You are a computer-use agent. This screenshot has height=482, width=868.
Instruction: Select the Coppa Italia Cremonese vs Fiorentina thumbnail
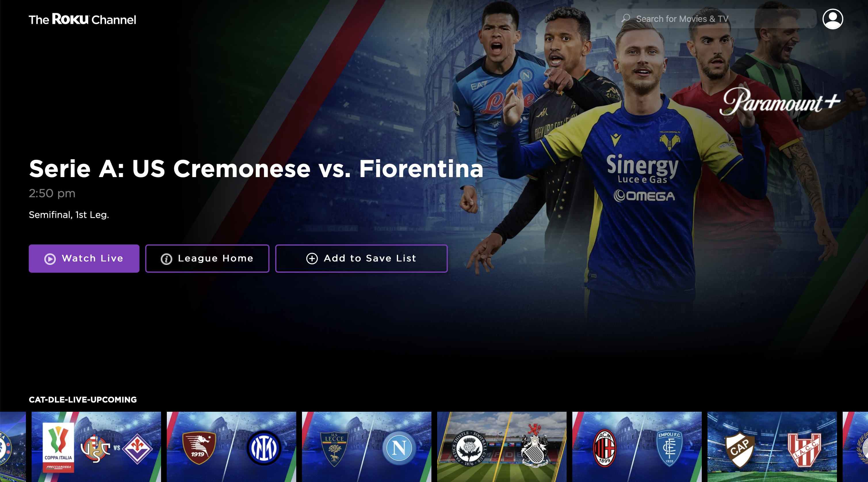96,447
